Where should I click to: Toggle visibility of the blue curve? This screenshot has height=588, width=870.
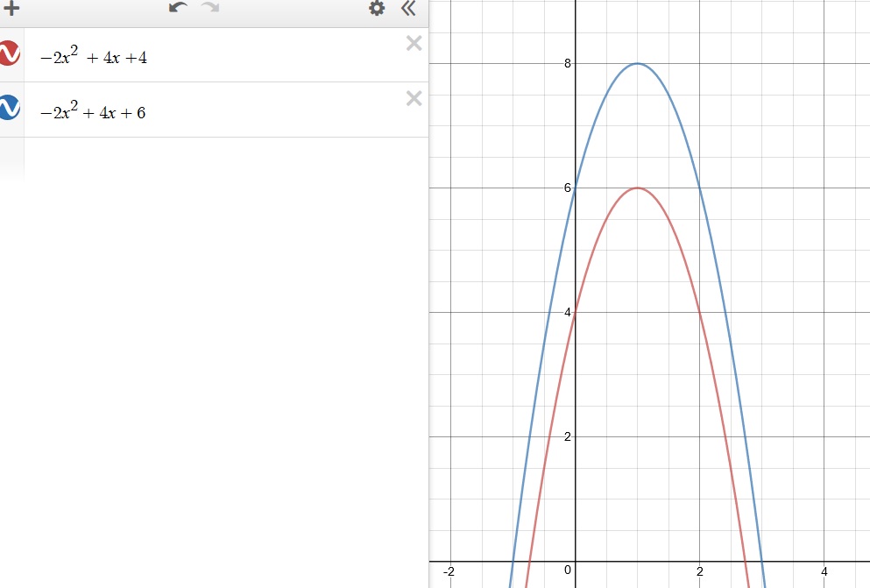[9, 108]
